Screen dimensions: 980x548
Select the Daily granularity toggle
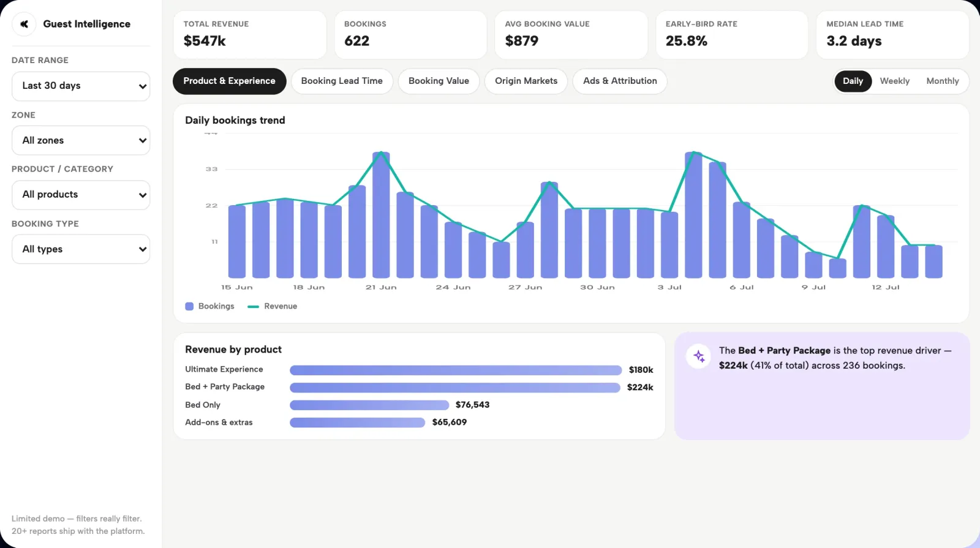click(853, 81)
